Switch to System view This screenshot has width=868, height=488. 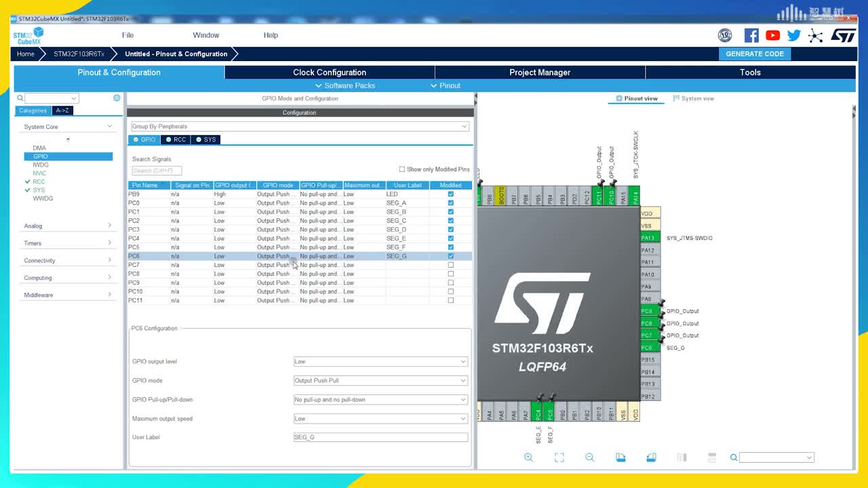tap(694, 98)
